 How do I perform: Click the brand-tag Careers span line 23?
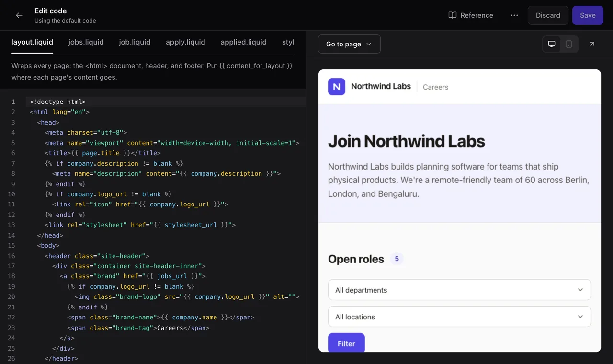[138, 328]
